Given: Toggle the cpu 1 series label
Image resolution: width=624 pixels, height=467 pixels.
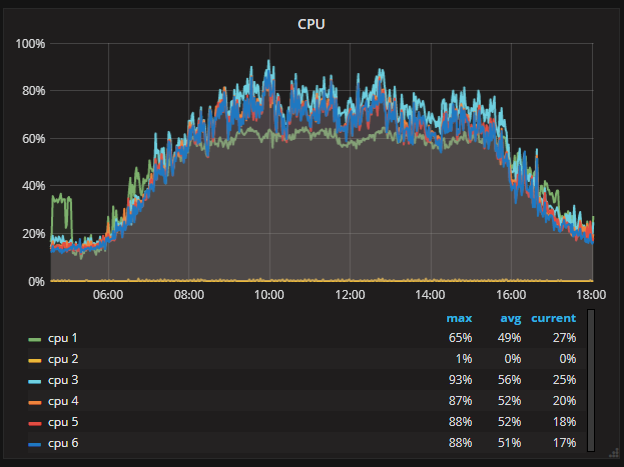Looking at the screenshot, I should click(62, 338).
